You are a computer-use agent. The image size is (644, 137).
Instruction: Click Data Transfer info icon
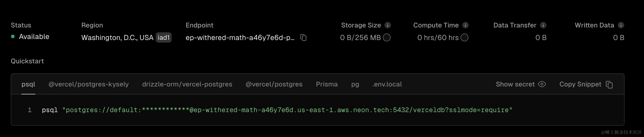click(543, 25)
